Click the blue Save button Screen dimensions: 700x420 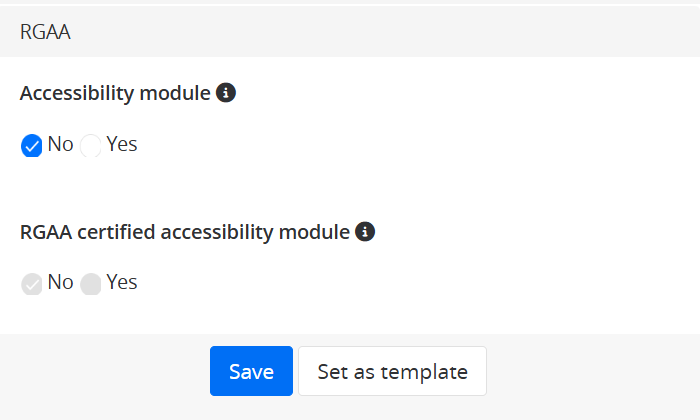click(251, 371)
